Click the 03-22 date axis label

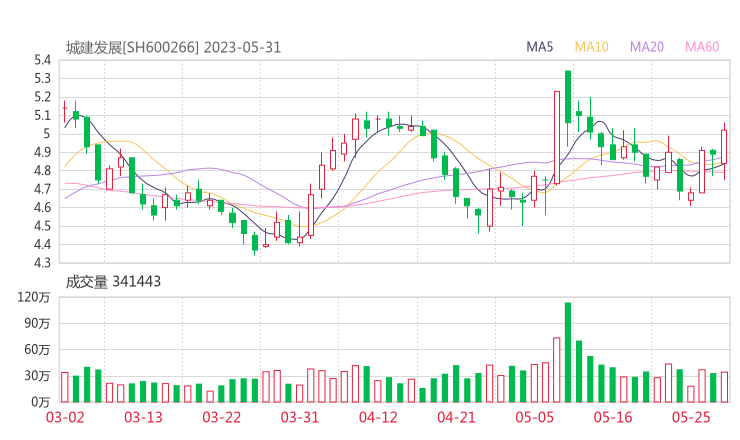(x=222, y=417)
